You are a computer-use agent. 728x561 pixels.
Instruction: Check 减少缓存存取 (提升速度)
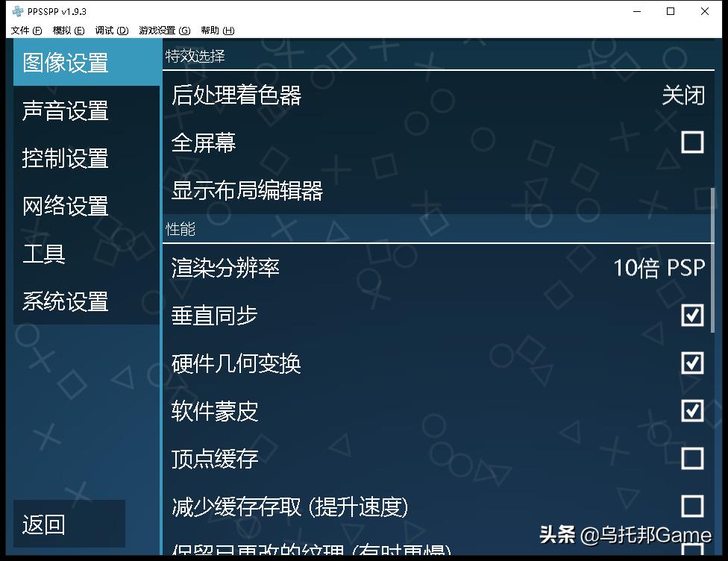[692, 507]
